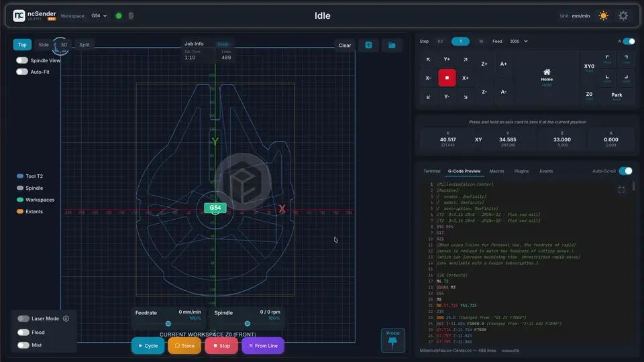Toggle Tool T2 visibility in legend

30,176
